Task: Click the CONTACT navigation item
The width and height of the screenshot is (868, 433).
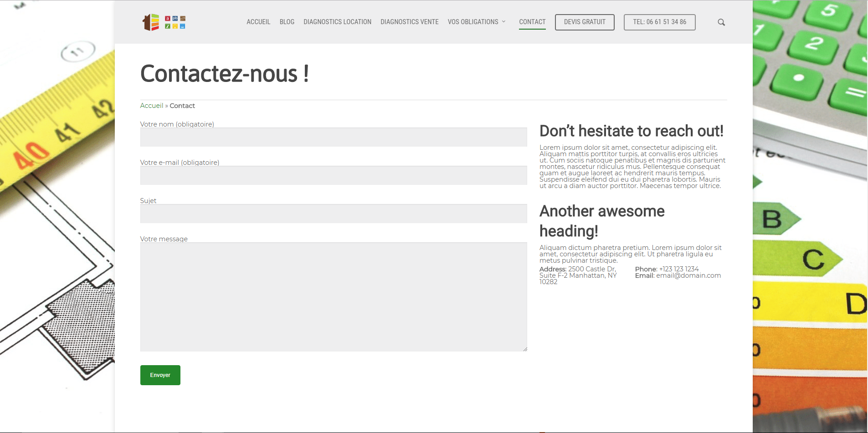Action: point(532,22)
